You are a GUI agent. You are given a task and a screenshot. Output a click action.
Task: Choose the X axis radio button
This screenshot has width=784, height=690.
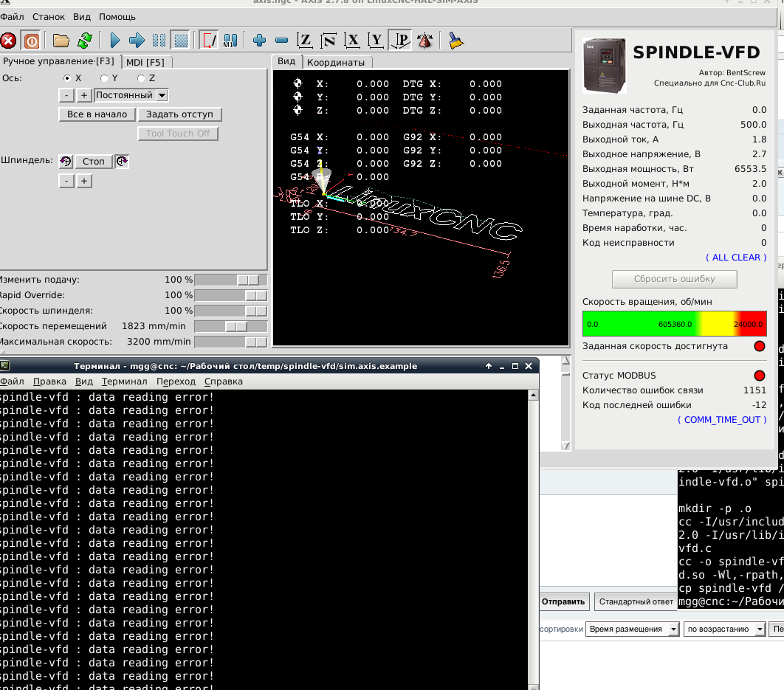(x=67, y=78)
